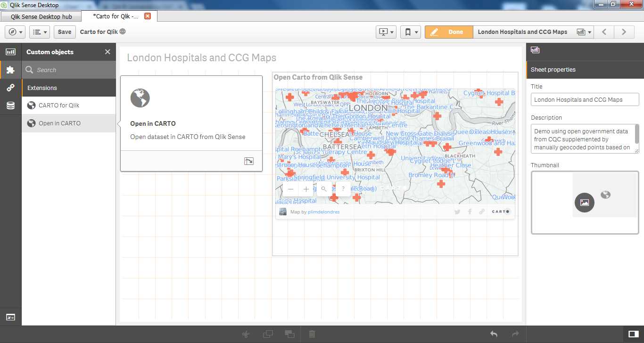This screenshot has height=343, width=644.
Task: Click the custom objects Search field
Action: tap(69, 70)
